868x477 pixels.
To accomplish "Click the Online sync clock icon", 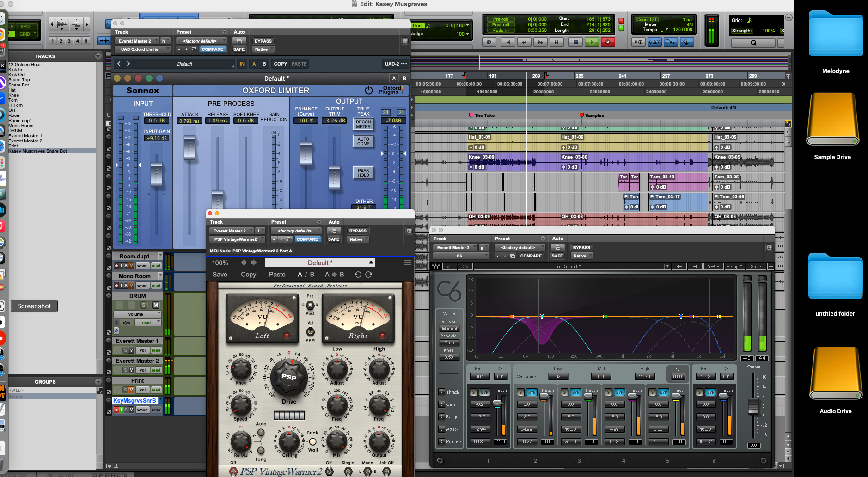I will tap(489, 42).
